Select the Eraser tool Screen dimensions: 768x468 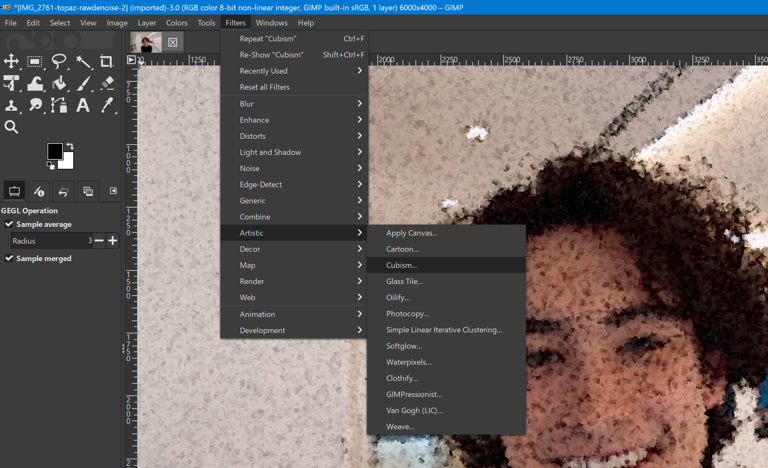point(107,83)
